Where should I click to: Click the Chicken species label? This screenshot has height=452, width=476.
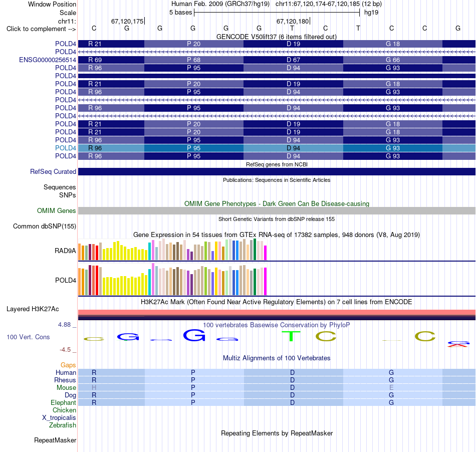coord(64,410)
